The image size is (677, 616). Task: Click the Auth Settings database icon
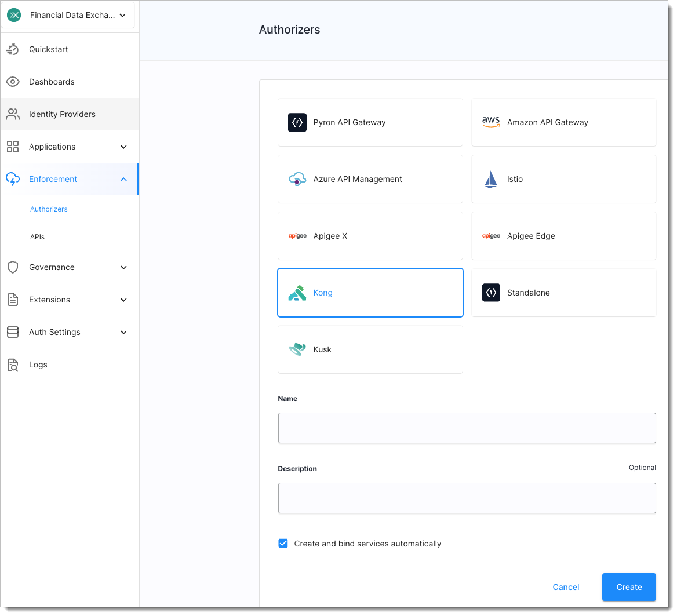tap(13, 333)
